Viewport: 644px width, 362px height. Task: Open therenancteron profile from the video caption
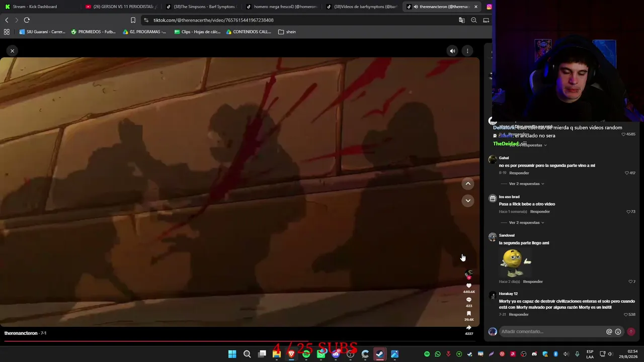[x=21, y=333]
